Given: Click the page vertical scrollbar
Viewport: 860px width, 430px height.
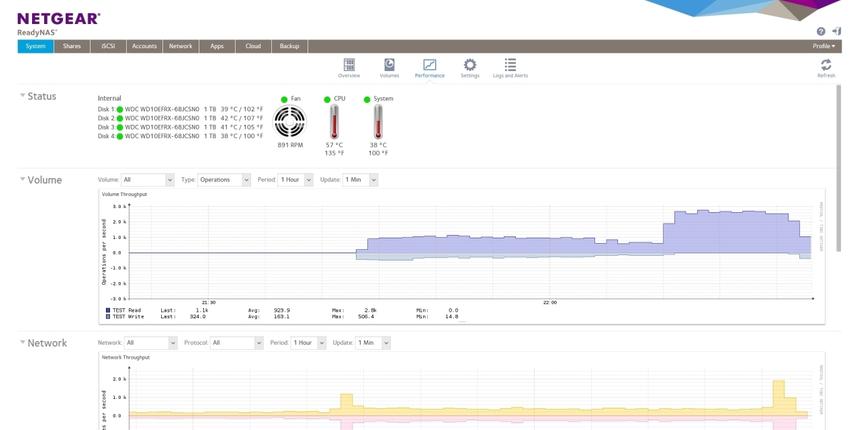Looking at the screenshot, I should [840, 250].
